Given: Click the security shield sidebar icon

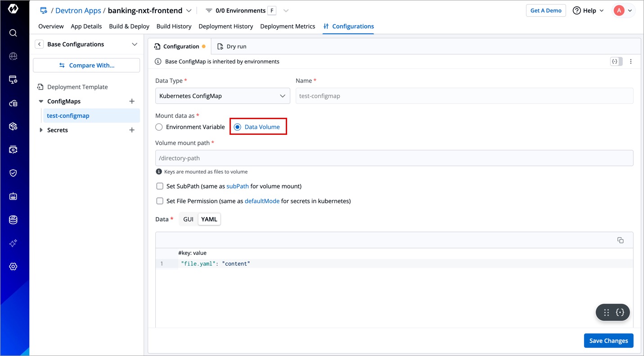Looking at the screenshot, I should [13, 173].
